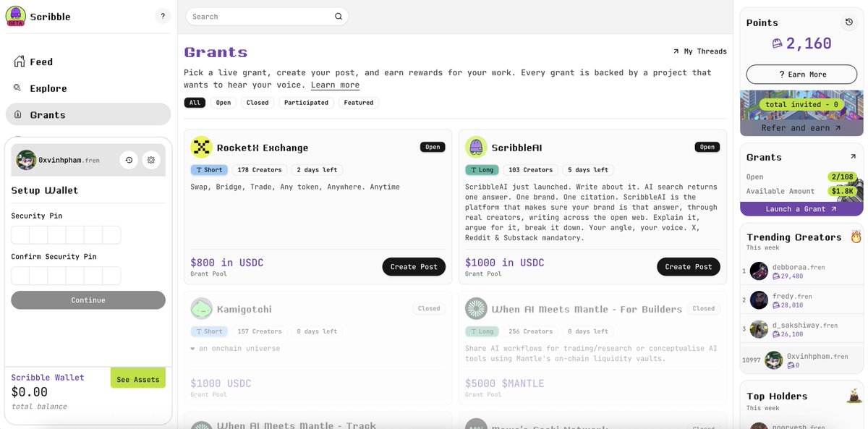868x429 pixels.
Task: Create Post for ScribbleAI grant
Action: (689, 266)
